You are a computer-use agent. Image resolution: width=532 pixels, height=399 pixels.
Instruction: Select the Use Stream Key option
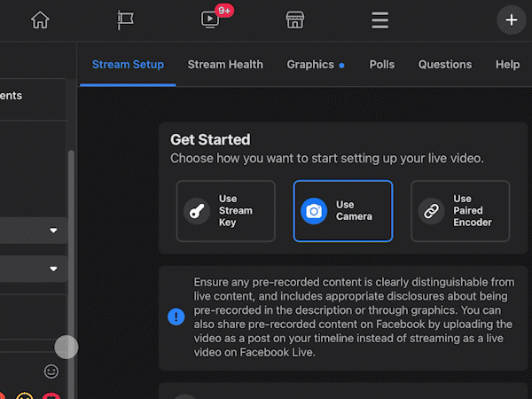[x=225, y=211]
